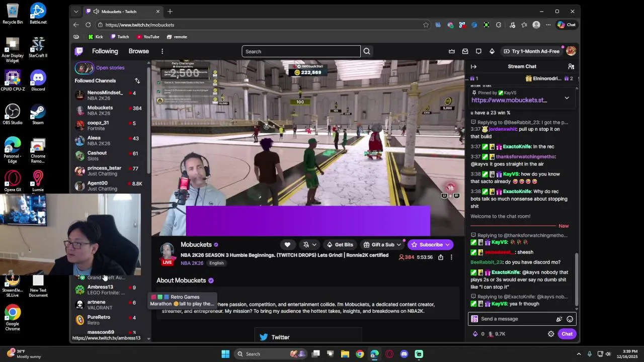Image resolution: width=644 pixels, height=362 pixels.
Task: Open the Twitch notifications inbox icon
Action: coord(465,51)
